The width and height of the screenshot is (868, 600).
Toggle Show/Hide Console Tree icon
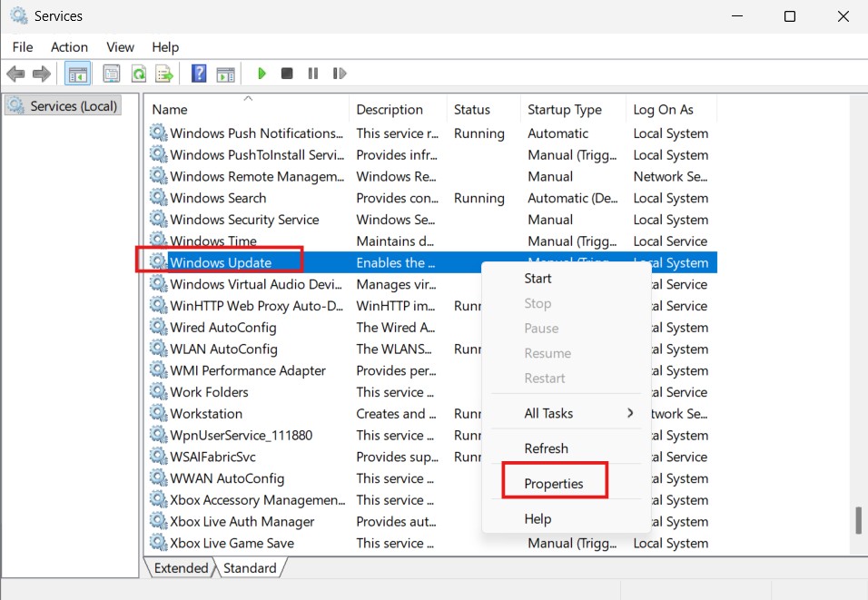click(x=77, y=74)
